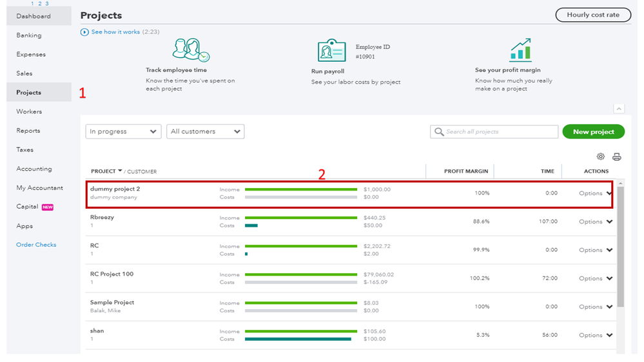
Task: Open the Order Checks link
Action: click(x=36, y=245)
